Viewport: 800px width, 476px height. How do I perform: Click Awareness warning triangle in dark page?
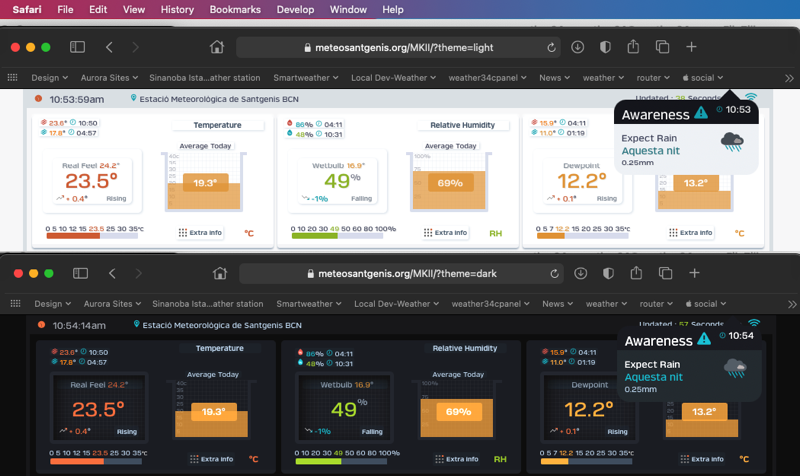[705, 338]
